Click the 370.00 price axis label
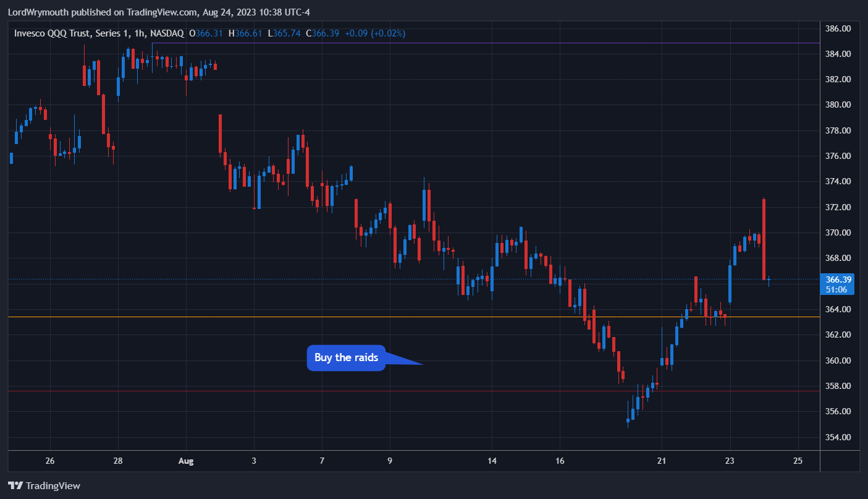 coord(838,232)
